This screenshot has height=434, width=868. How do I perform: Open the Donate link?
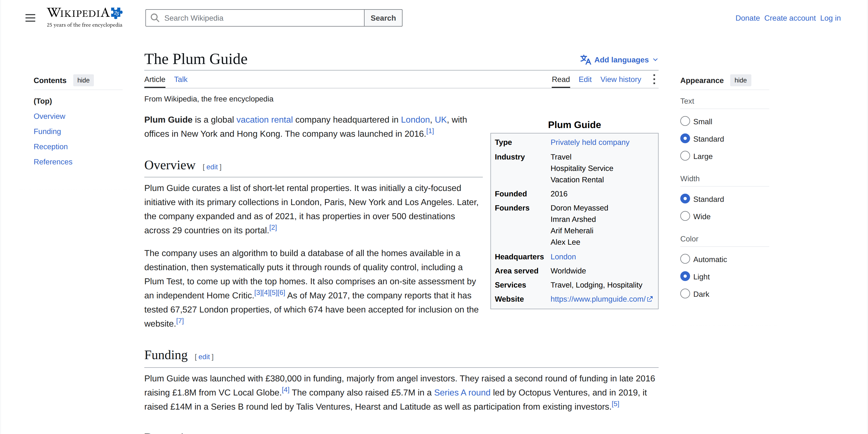tap(747, 18)
